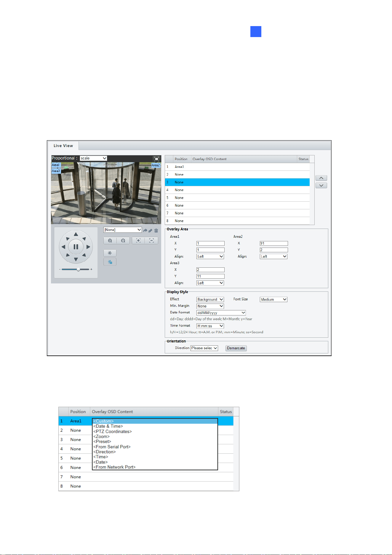Select <Date> option in OSD list

tap(155, 462)
